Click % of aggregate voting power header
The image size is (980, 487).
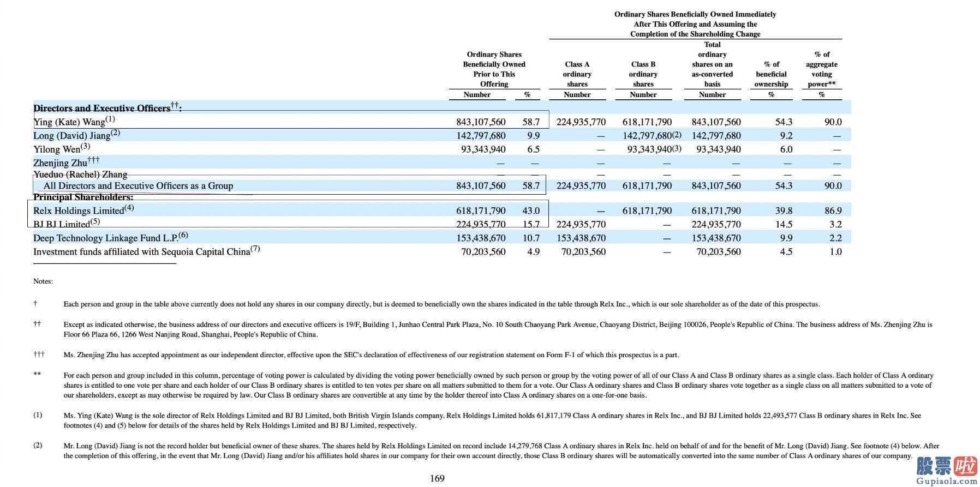tap(821, 69)
